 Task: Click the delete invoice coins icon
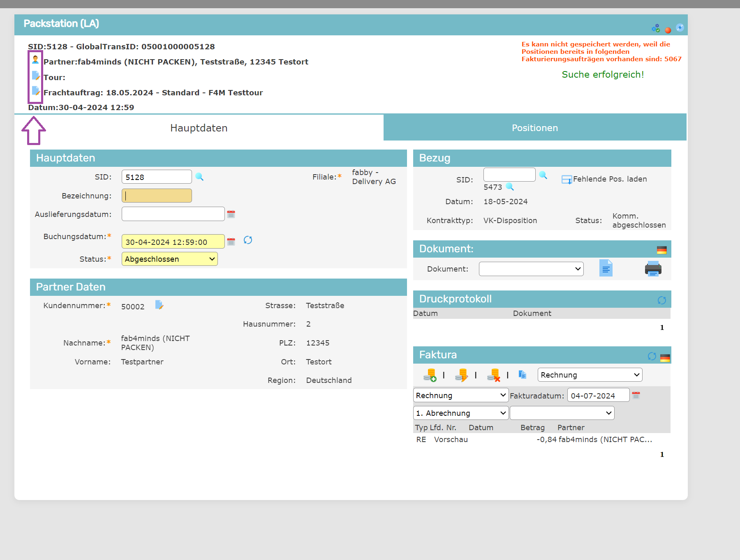[493, 375]
